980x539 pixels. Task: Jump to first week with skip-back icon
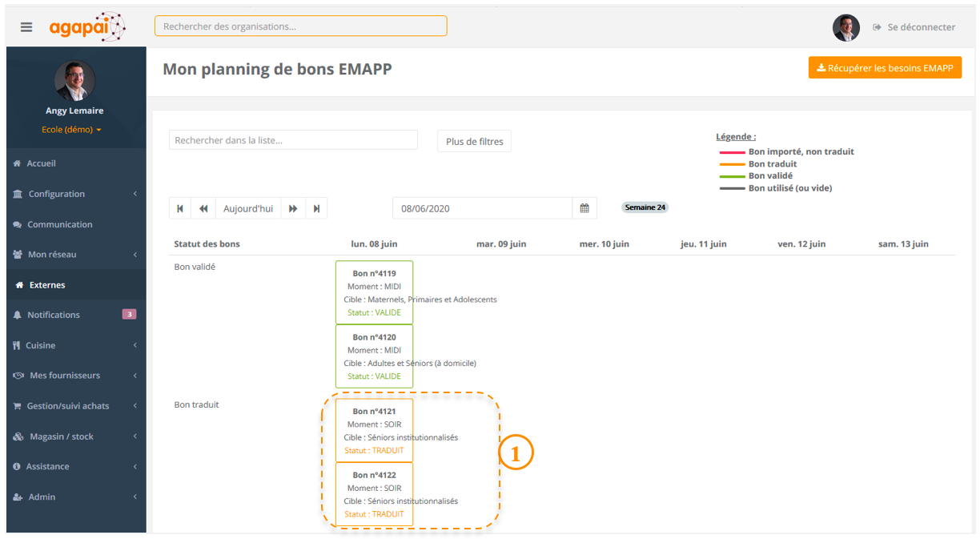pyautogui.click(x=180, y=208)
